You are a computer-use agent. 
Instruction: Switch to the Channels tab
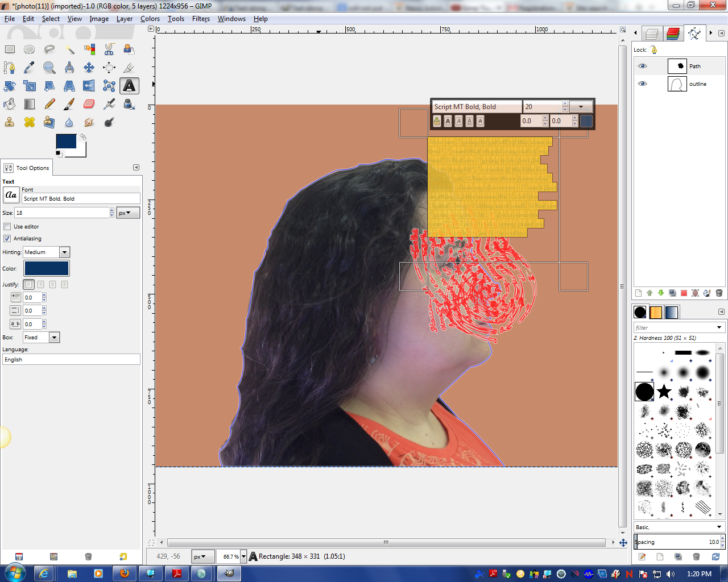pyautogui.click(x=673, y=34)
